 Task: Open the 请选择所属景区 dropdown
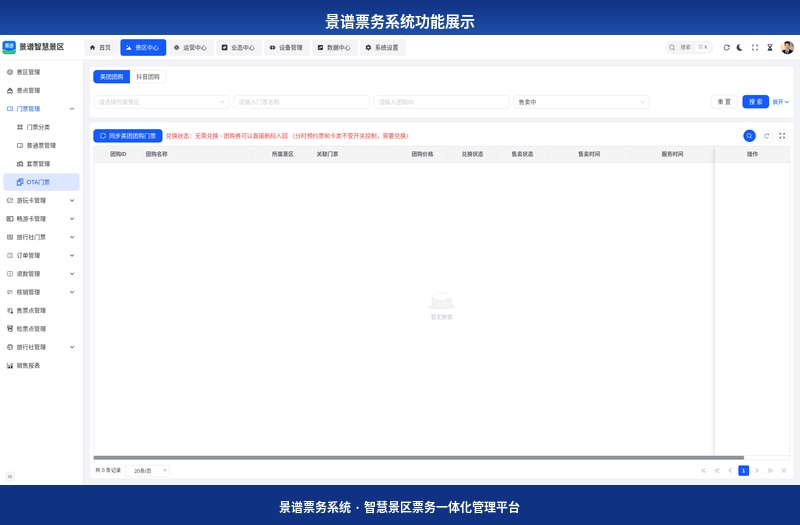coord(162,102)
